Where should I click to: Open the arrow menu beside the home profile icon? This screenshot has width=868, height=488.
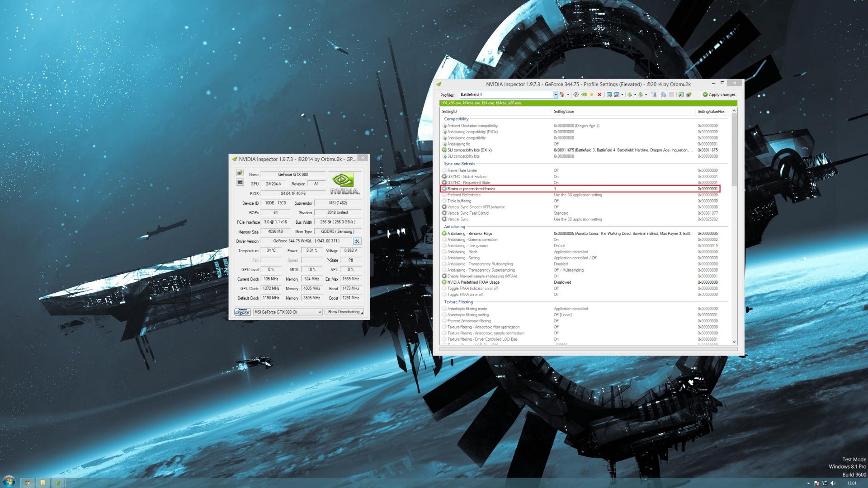(568, 94)
